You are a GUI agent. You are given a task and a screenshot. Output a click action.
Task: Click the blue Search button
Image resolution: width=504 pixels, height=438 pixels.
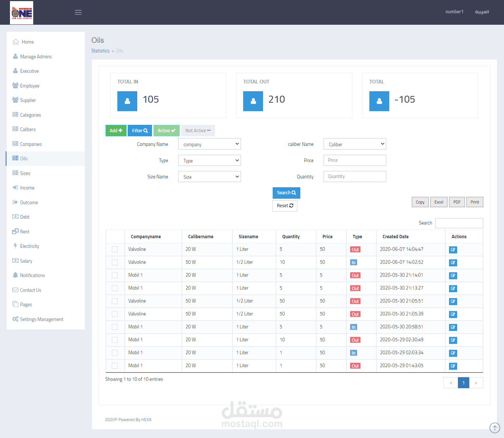[286, 193]
